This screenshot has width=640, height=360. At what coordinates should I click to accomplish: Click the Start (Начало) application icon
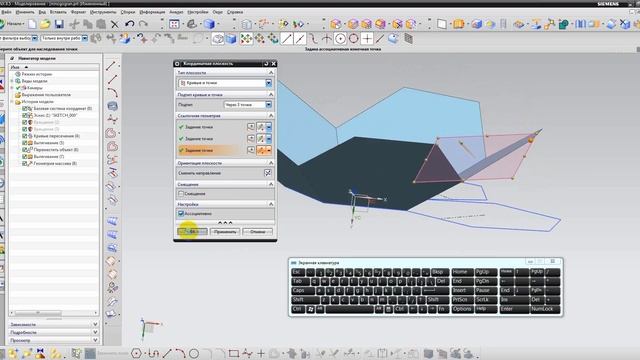(11, 24)
